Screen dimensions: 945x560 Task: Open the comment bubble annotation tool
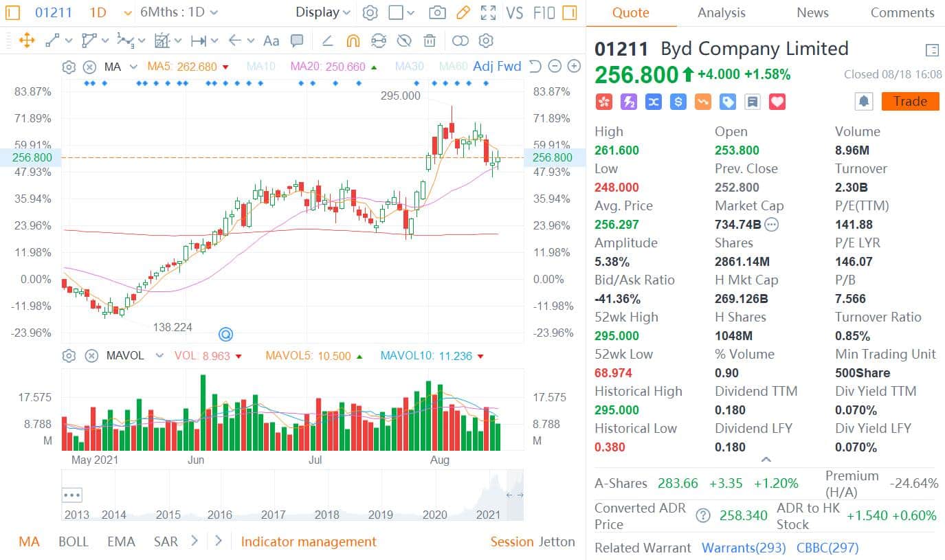(x=297, y=41)
